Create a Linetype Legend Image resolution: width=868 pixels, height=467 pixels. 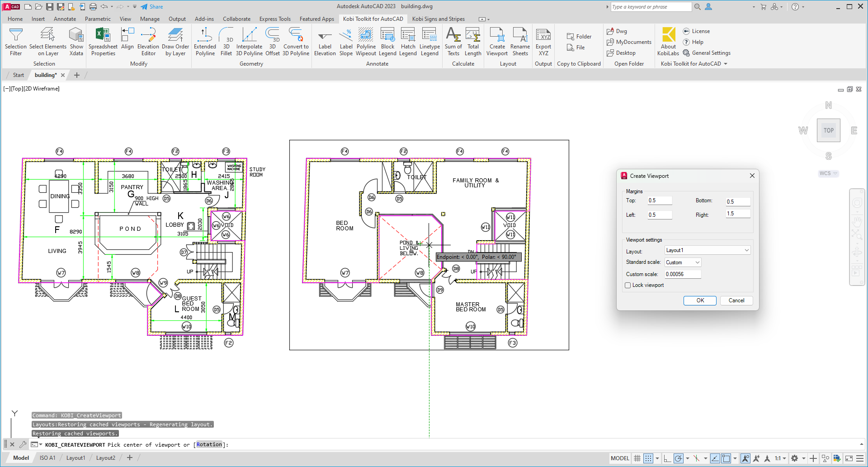[x=429, y=42]
